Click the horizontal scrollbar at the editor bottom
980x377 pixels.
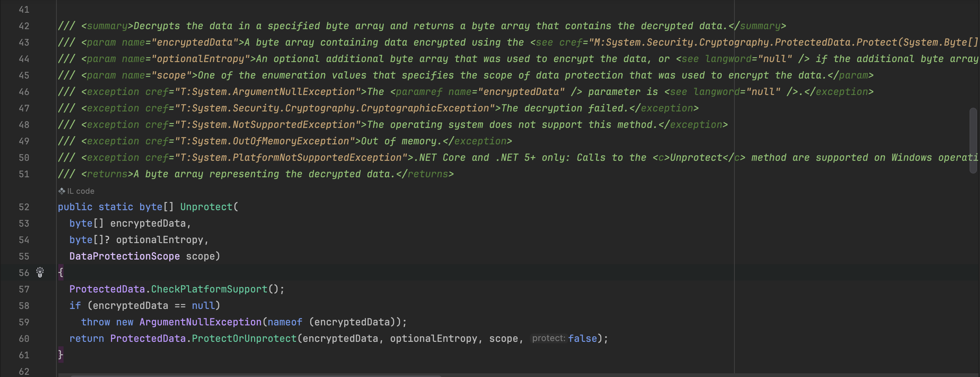pos(255,376)
